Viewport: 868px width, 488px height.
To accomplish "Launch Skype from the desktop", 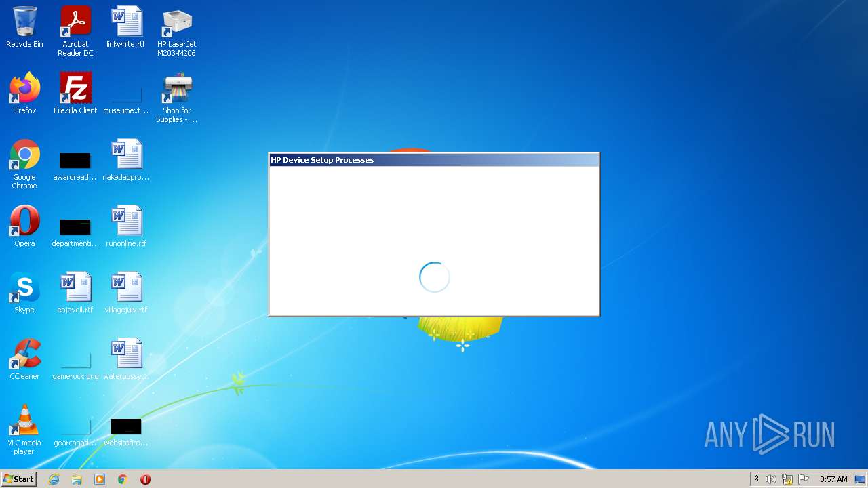I will click(x=24, y=293).
